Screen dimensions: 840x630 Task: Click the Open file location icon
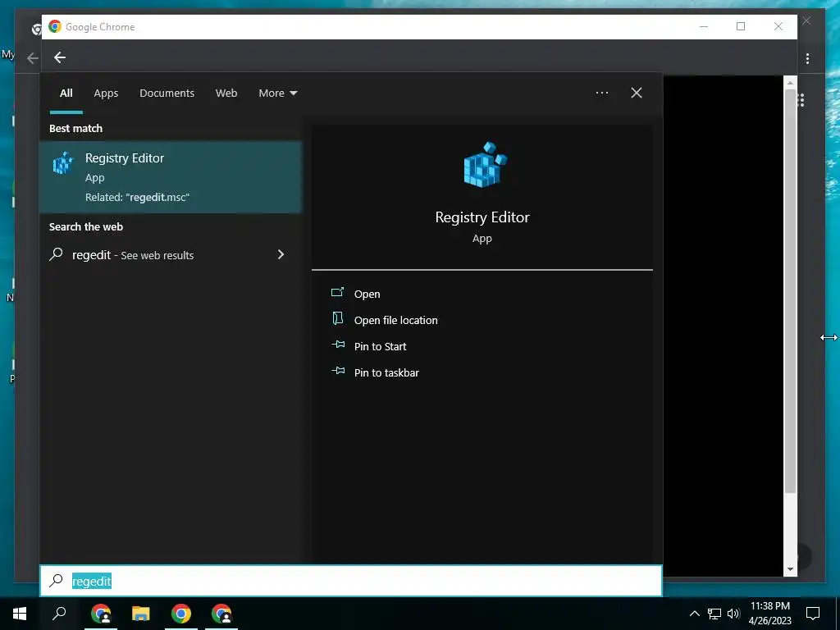pos(337,319)
